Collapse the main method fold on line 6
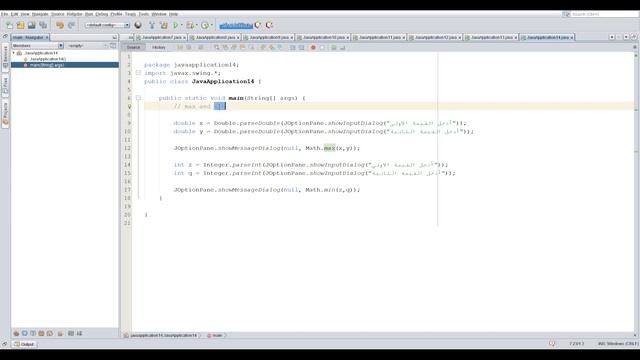Screen dimensions: 640x360 (138, 98)
